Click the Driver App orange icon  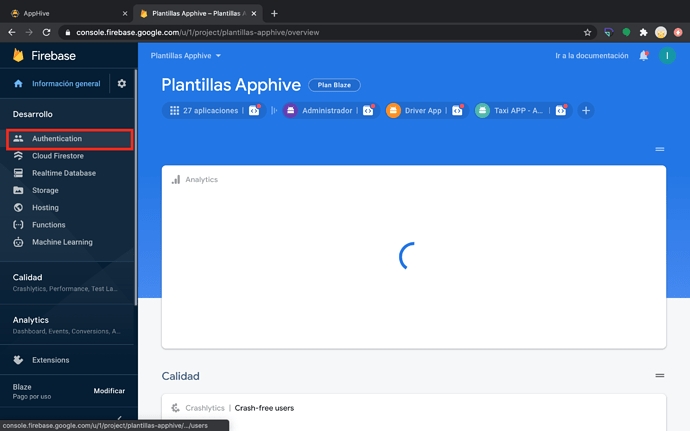pyautogui.click(x=394, y=110)
